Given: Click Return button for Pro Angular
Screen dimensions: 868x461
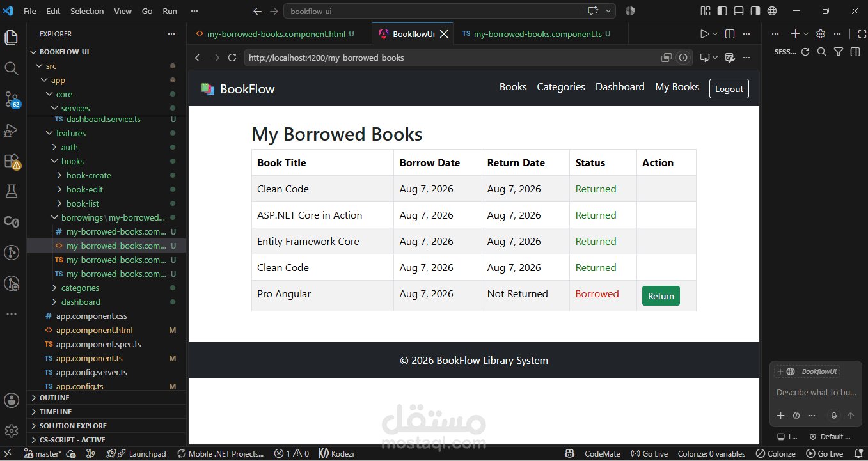Looking at the screenshot, I should 661,296.
